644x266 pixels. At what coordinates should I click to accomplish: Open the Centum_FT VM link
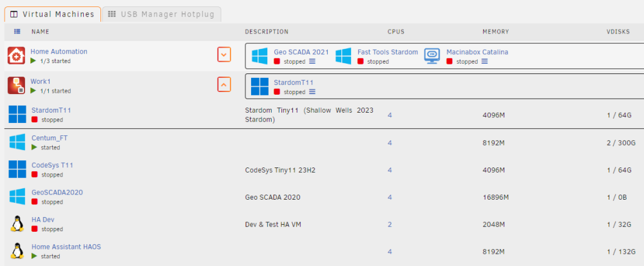coord(50,138)
